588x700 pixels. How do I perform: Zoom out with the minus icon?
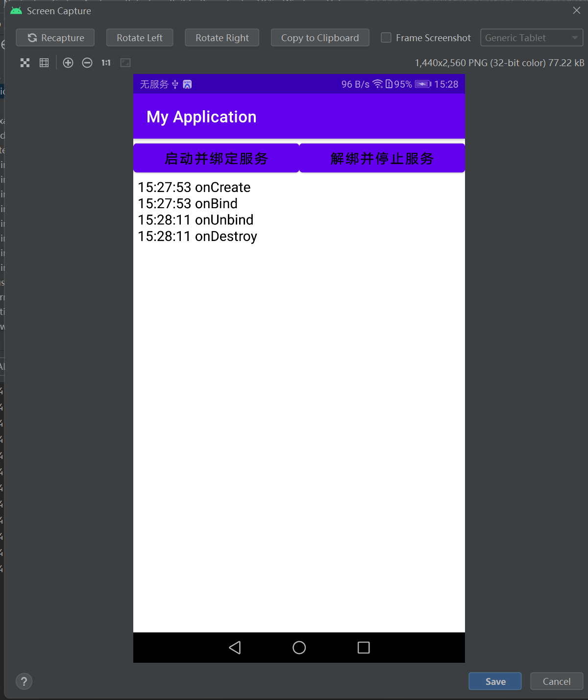(87, 63)
